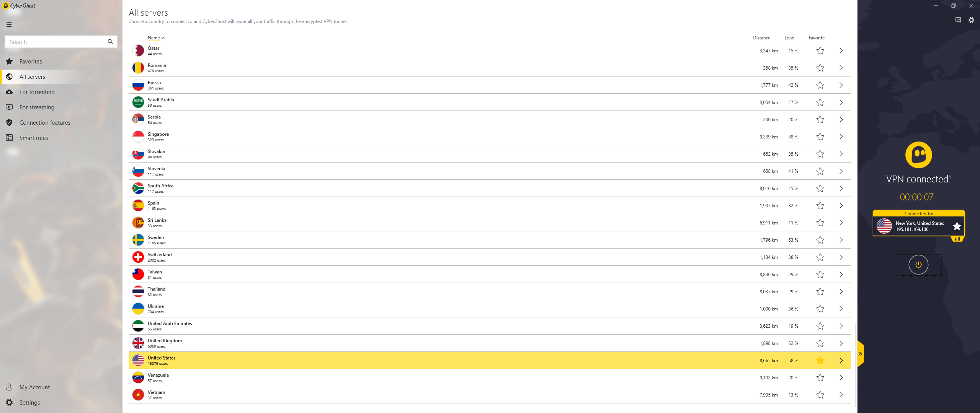The width and height of the screenshot is (980, 413).
Task: Click the United Arab Emirates flag
Action: coord(138,326)
